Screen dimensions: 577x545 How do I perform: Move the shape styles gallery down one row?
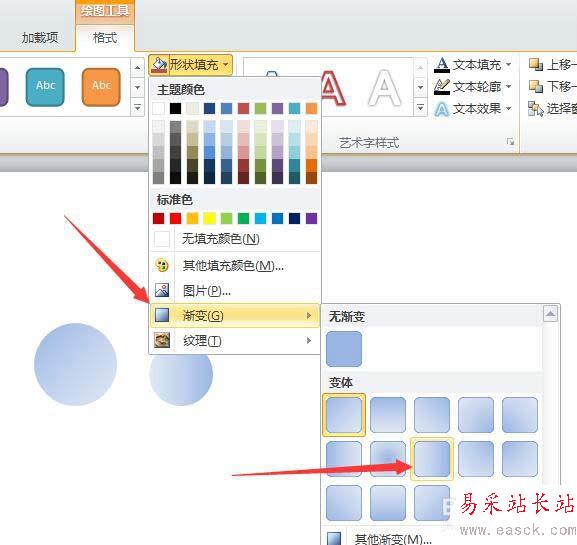pos(137,88)
